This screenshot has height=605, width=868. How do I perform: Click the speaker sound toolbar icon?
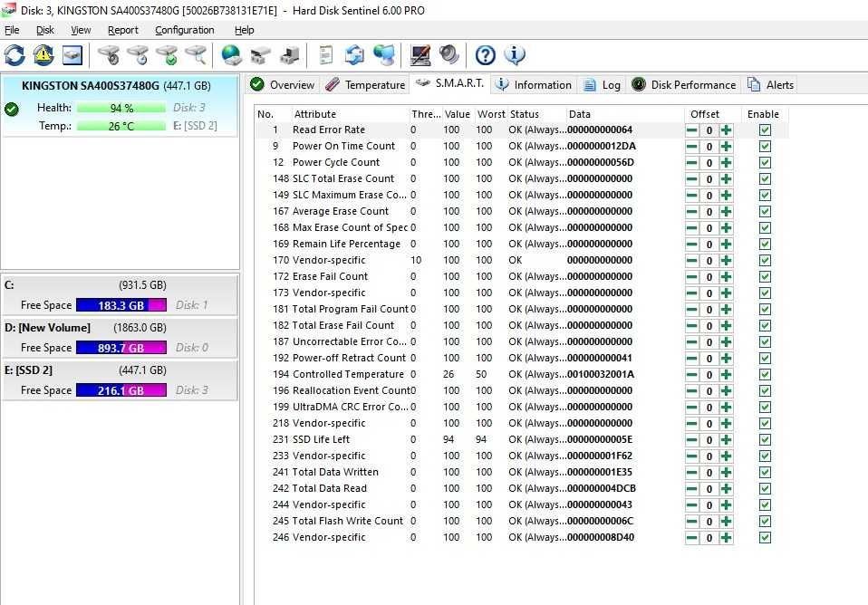coord(448,55)
